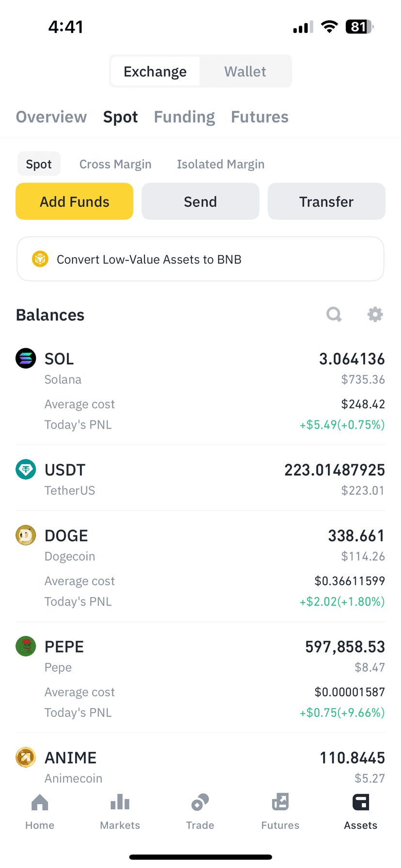The image size is (401, 868).
Task: Tap the Solana coin icon
Action: coord(26,358)
